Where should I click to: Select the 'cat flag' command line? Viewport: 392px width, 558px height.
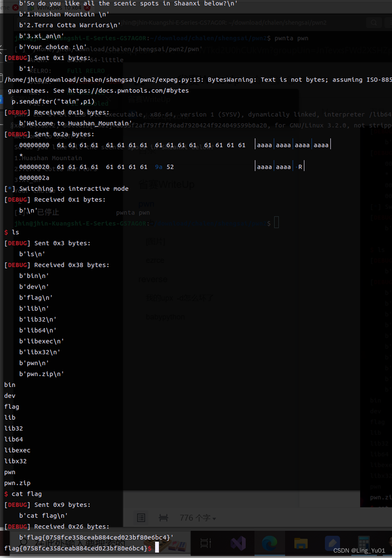click(23, 494)
